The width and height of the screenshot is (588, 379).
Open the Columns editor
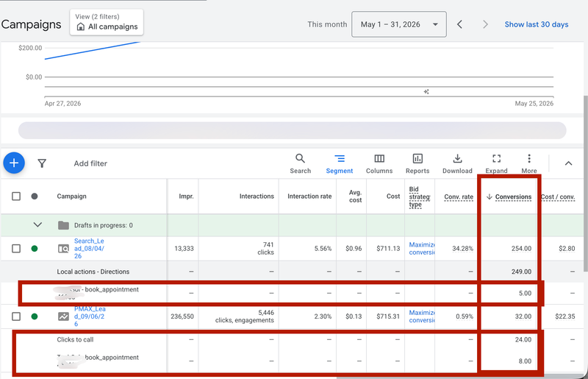(379, 164)
